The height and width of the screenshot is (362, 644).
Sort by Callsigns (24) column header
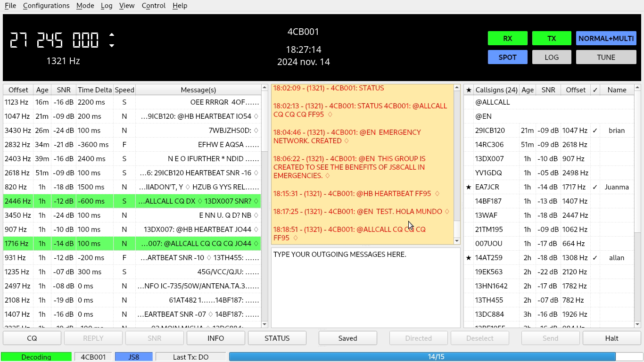496,90
